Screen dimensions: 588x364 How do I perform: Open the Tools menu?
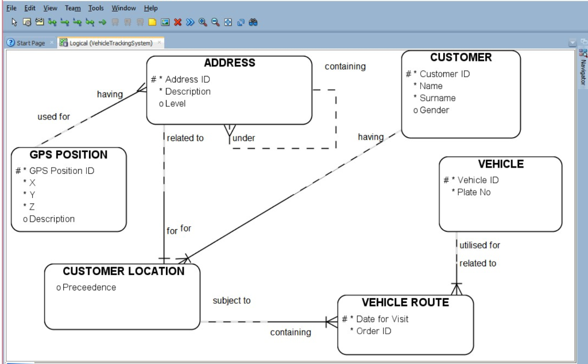(x=95, y=8)
